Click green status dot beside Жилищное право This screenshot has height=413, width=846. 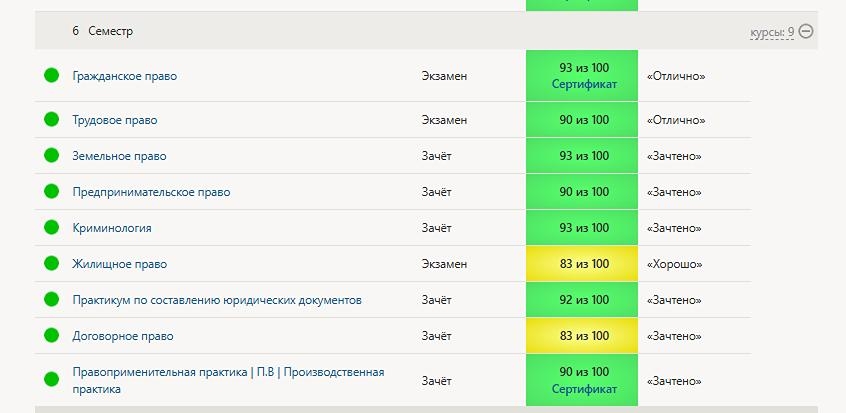[52, 264]
